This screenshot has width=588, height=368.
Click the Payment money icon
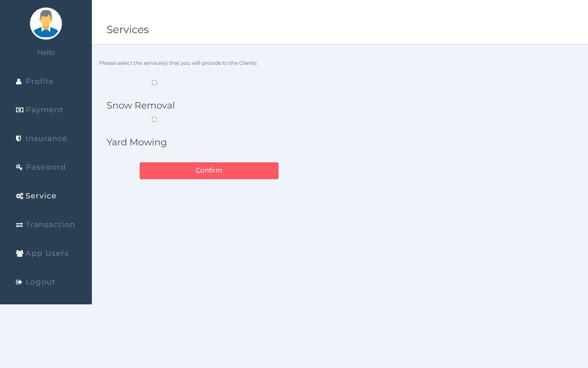(x=19, y=110)
